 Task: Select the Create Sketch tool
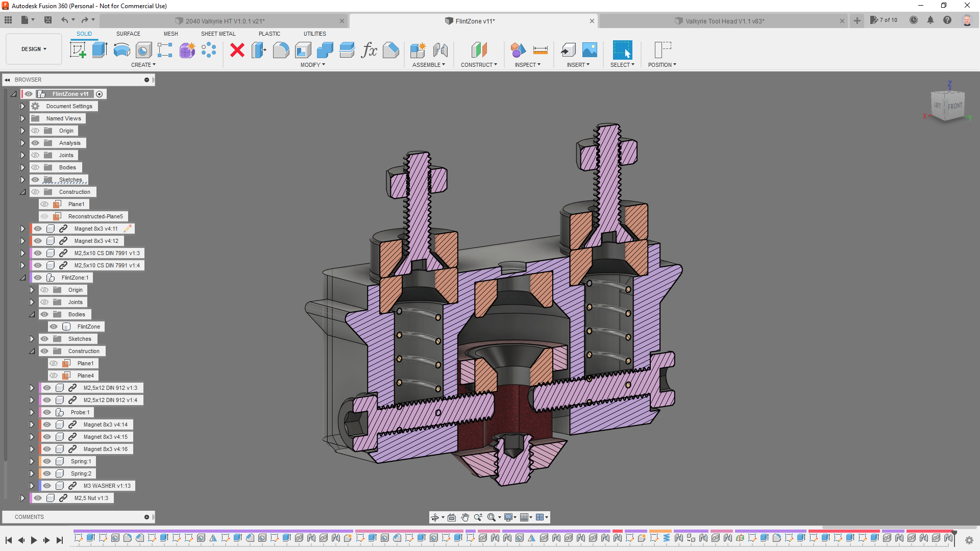coord(78,49)
